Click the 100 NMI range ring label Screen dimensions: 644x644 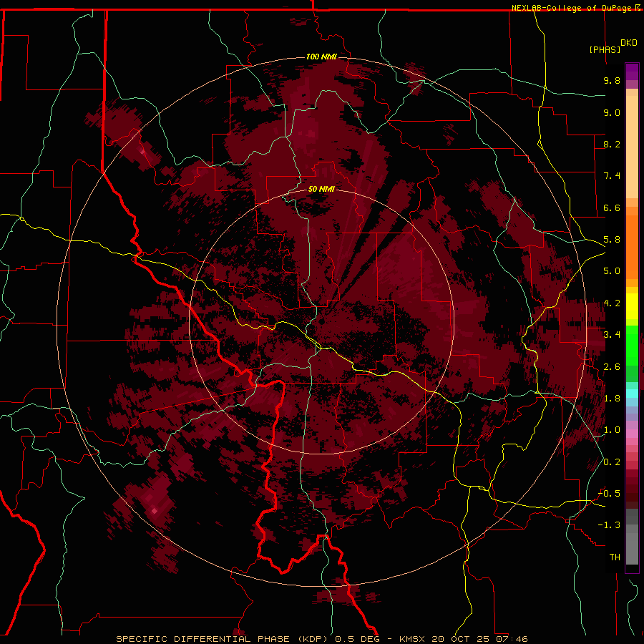click(321, 57)
